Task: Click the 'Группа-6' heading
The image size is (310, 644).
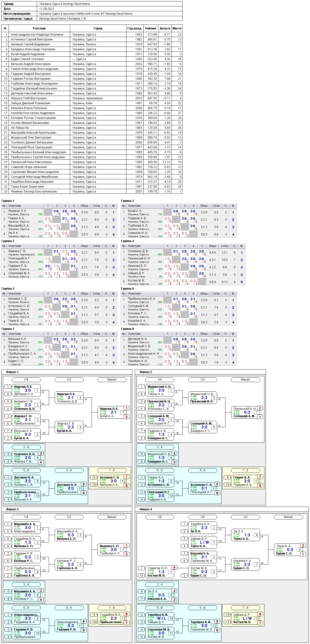Action: tap(128, 288)
